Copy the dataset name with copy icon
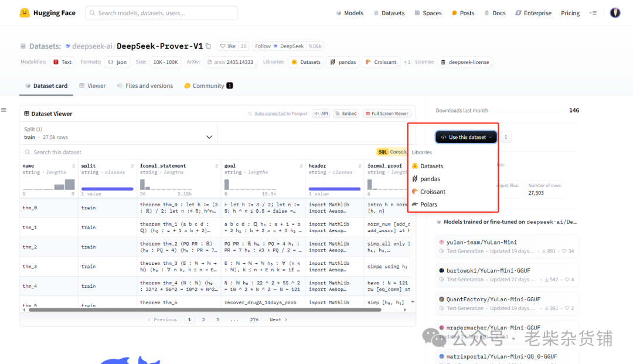Screen dimensions: 633x364 tap(208, 46)
